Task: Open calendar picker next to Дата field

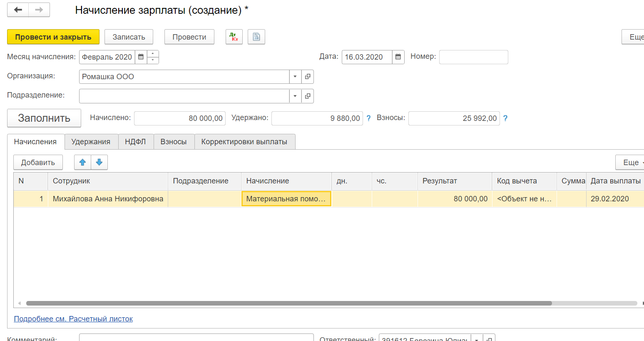Action: (398, 57)
